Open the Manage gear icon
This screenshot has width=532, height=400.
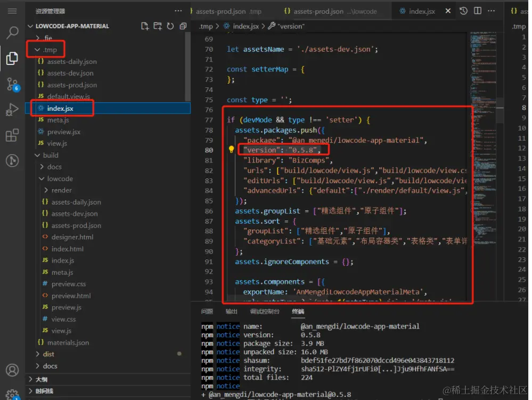[x=12, y=395]
